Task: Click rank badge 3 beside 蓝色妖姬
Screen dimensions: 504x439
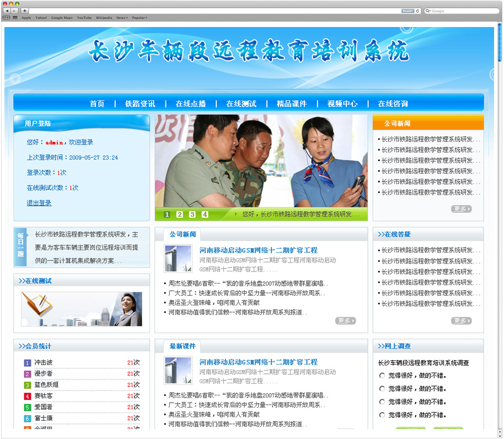Action: (x=28, y=385)
